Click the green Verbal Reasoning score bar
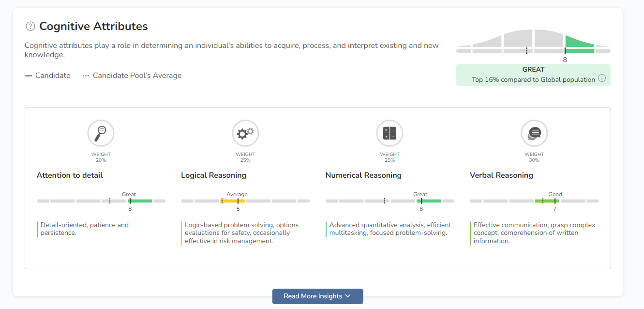Image resolution: width=644 pixels, height=309 pixels. pos(547,201)
